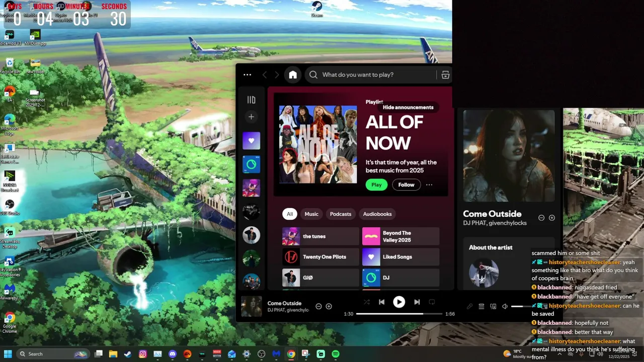
Task: Open Instagram from the taskbar
Action: 143,354
